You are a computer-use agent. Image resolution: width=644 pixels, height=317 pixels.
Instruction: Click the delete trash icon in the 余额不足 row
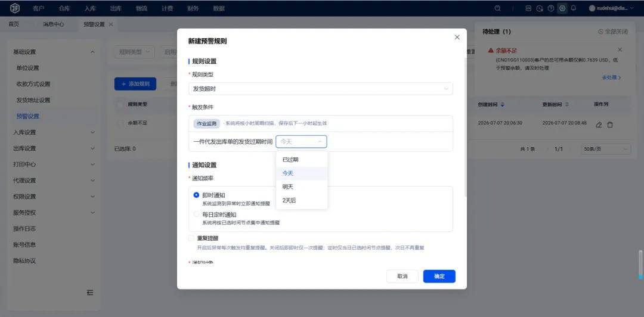point(610,125)
